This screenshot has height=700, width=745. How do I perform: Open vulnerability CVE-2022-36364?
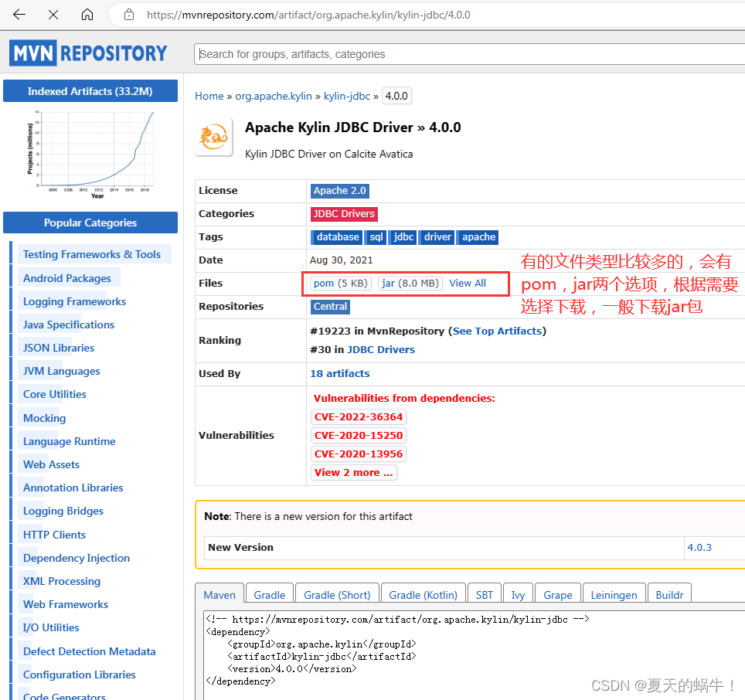point(359,417)
